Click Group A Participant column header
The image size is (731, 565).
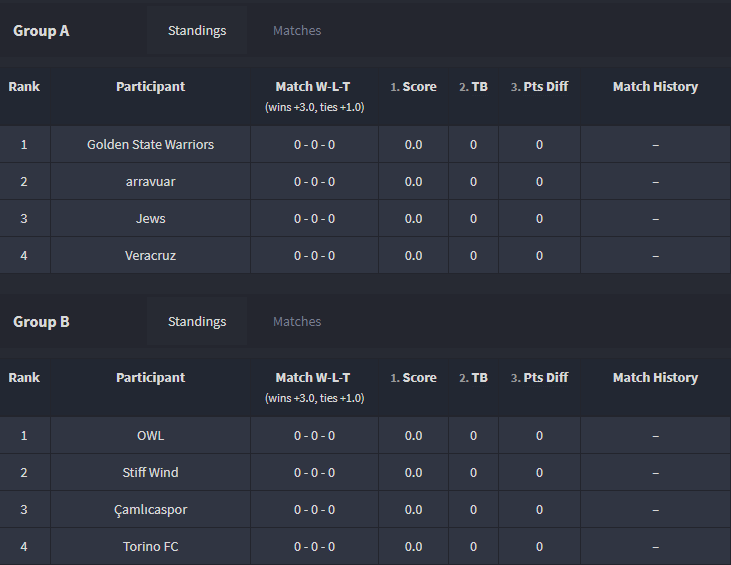pyautogui.click(x=150, y=87)
